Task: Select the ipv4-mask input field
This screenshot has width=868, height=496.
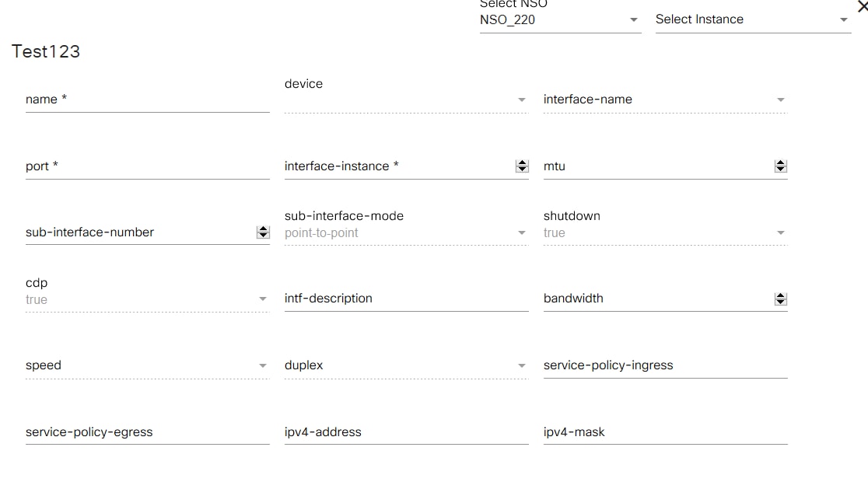Action: coord(664,432)
